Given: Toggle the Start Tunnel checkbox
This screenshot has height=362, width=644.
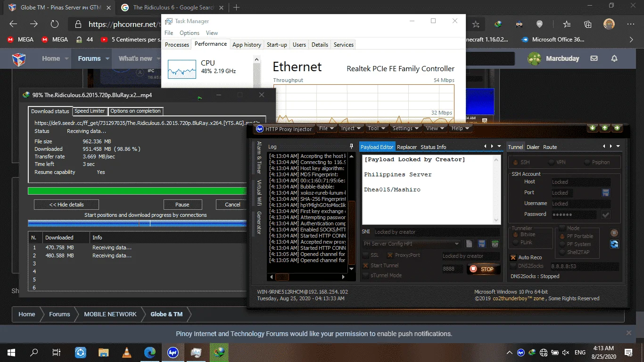Looking at the screenshot, I should 366,265.
